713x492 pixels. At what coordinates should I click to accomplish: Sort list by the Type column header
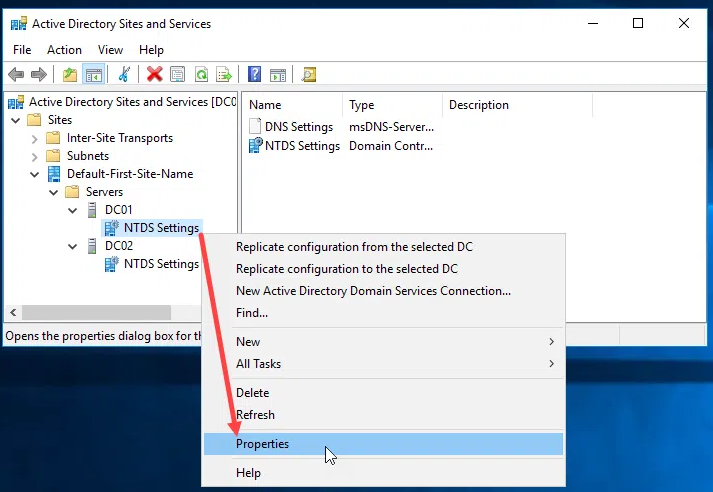coord(392,105)
